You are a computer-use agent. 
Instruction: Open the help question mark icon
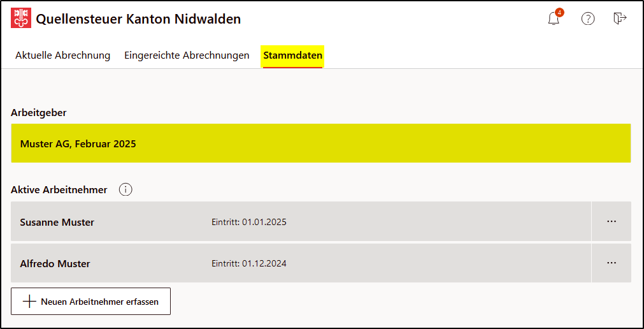(x=588, y=19)
